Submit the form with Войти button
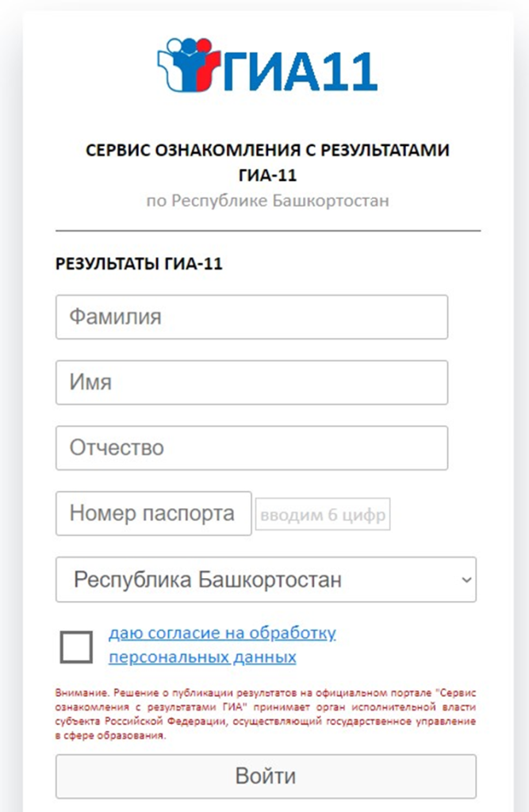Viewport: 529px width, 812px height. [266, 776]
